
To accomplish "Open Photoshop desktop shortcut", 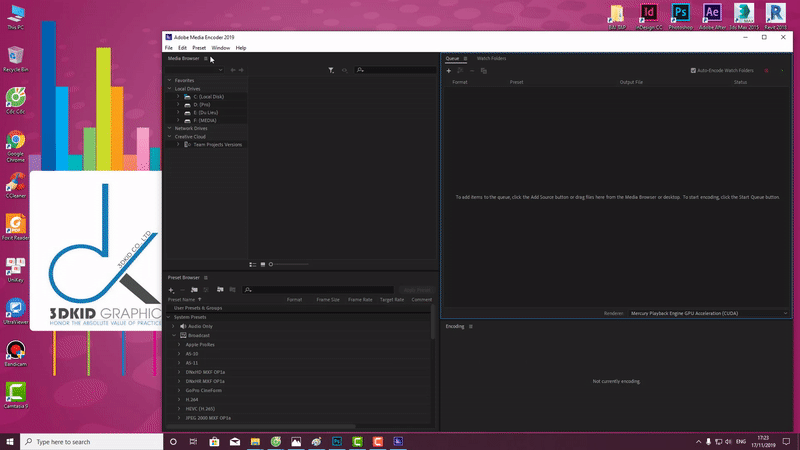I will click(681, 16).
